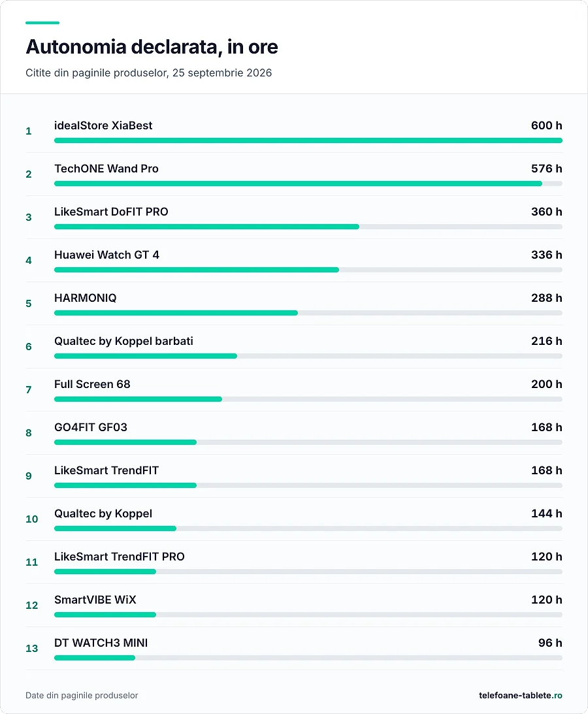The height and width of the screenshot is (714, 588).
Task: Click the 576 h value for TechONE
Action: pyautogui.click(x=547, y=169)
